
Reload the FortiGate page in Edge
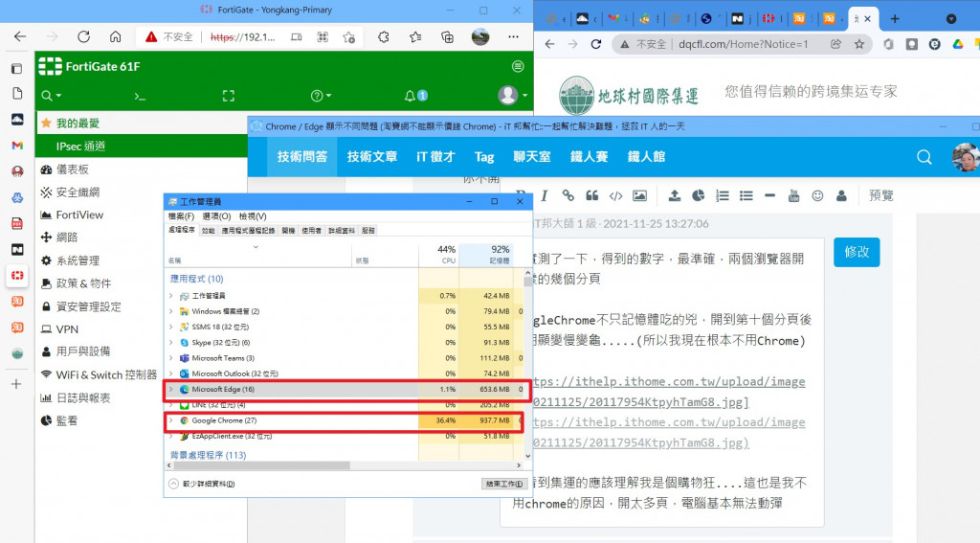84,37
